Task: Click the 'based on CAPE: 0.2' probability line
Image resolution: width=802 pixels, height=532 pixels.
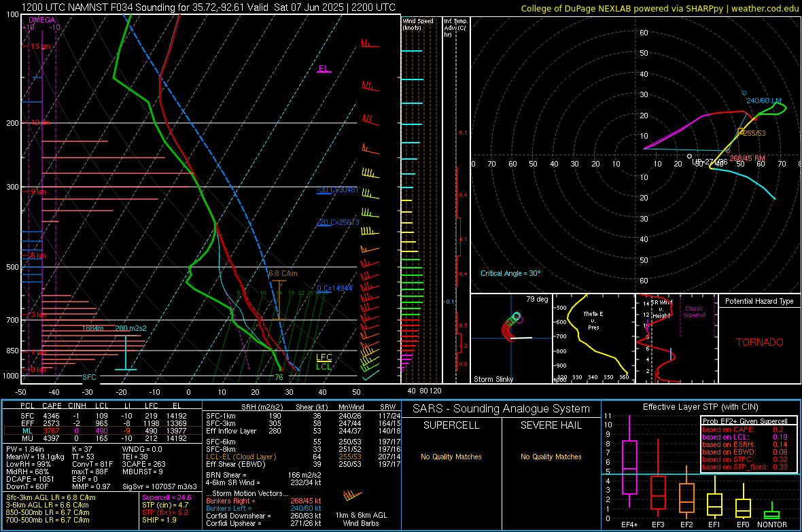Action: click(743, 429)
